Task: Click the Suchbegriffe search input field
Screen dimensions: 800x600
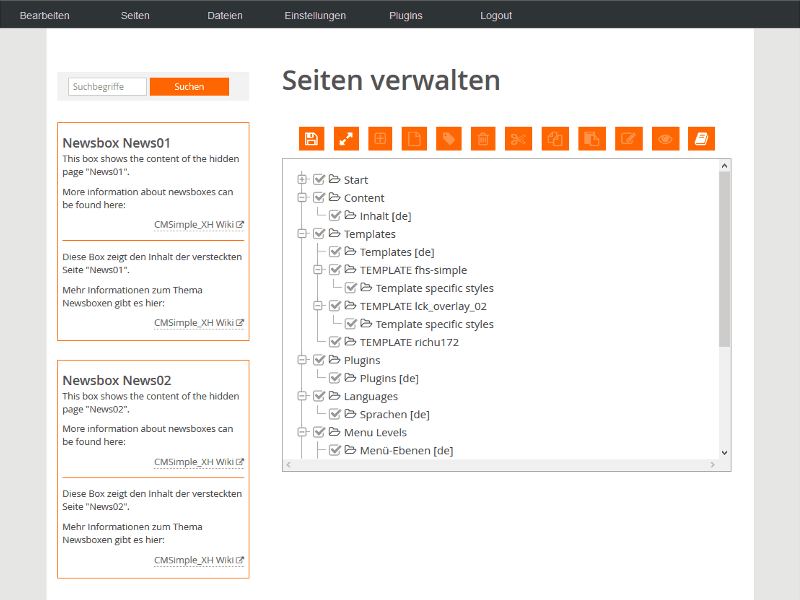Action: [107, 87]
